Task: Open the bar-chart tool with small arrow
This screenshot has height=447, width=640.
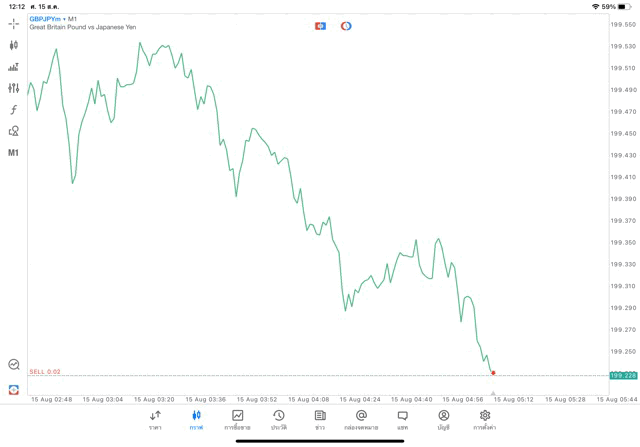Action: 14,67
